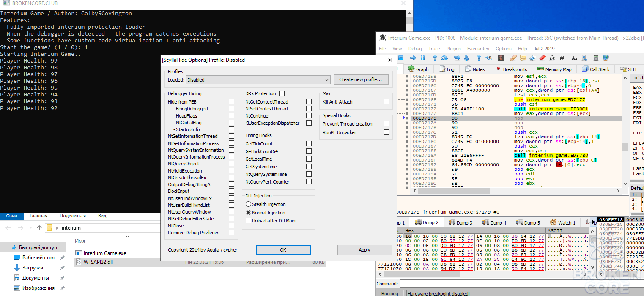Viewport: 644px width, 296px height.
Task: Enable the Hide from PEB checkbox
Action: coord(231,102)
